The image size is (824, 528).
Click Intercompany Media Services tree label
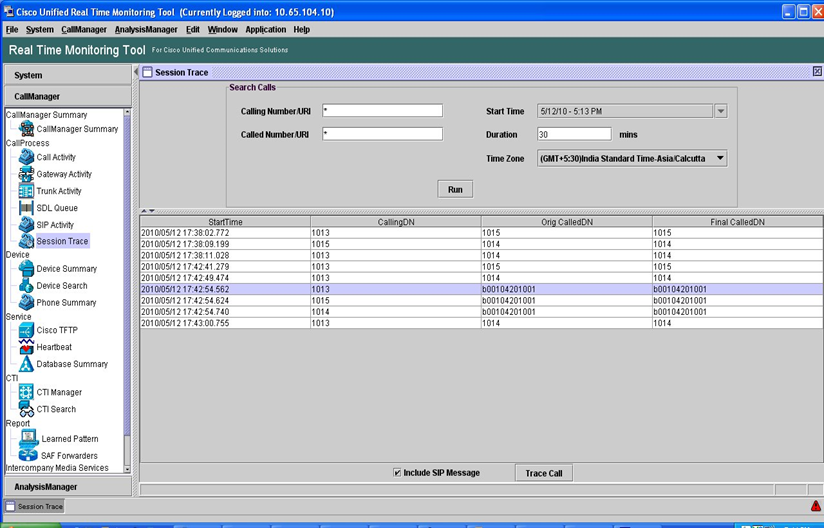coord(57,468)
